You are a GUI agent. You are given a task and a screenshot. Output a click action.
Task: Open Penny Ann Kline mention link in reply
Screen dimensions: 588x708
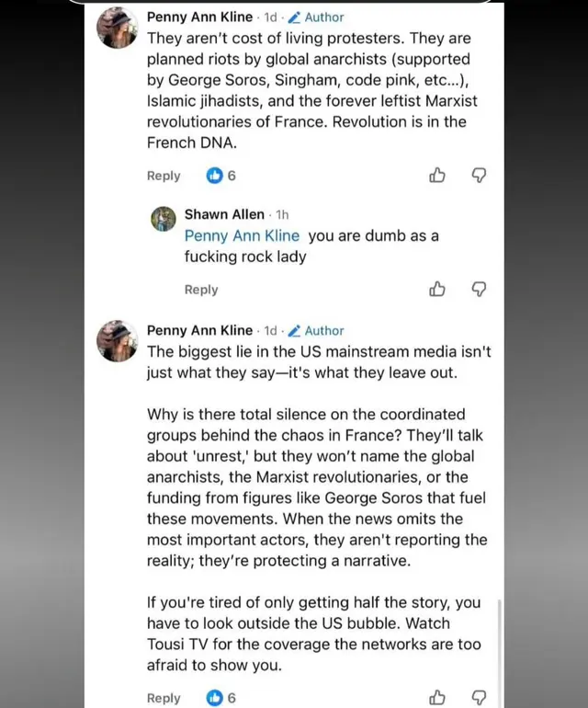click(x=242, y=235)
